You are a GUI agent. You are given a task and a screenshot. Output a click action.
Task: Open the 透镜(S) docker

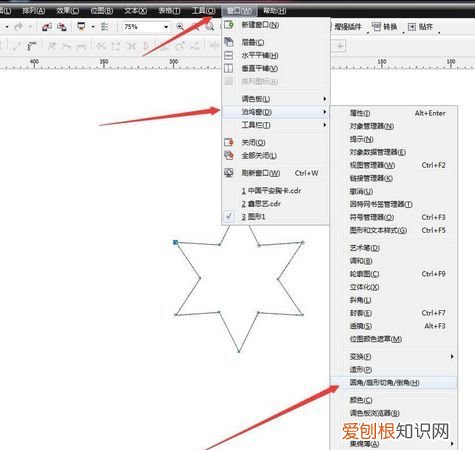tap(394, 326)
